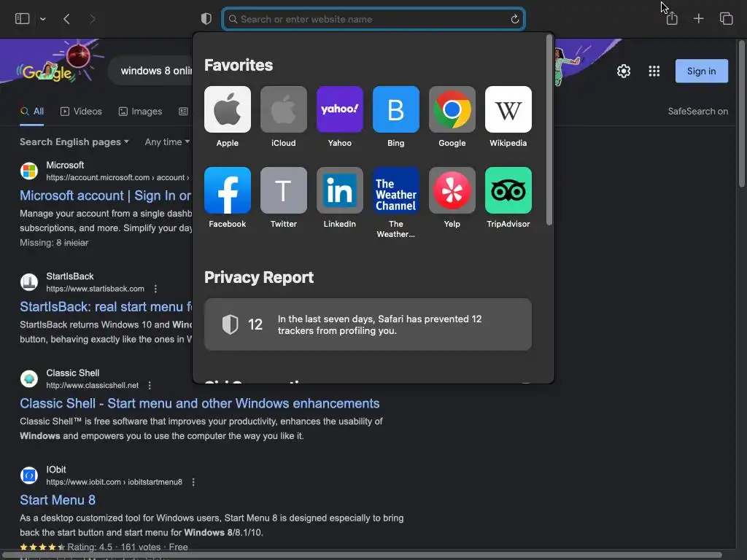Open the Twitter favorite
This screenshot has width=747, height=560.
pos(284,198)
